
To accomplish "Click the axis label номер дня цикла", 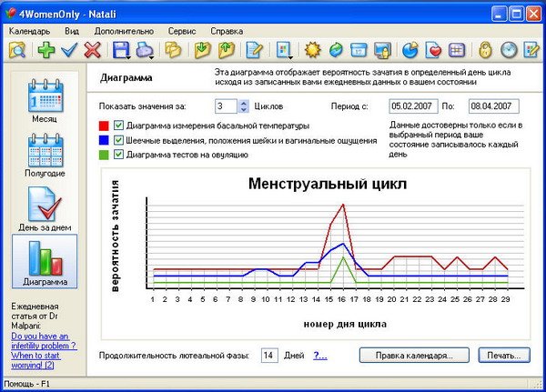I will click(345, 324).
